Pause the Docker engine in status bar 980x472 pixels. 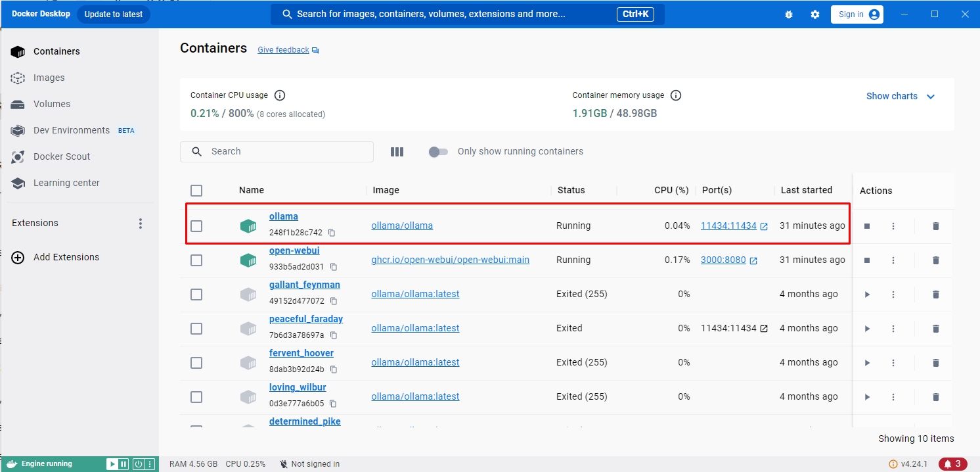pyautogui.click(x=123, y=464)
